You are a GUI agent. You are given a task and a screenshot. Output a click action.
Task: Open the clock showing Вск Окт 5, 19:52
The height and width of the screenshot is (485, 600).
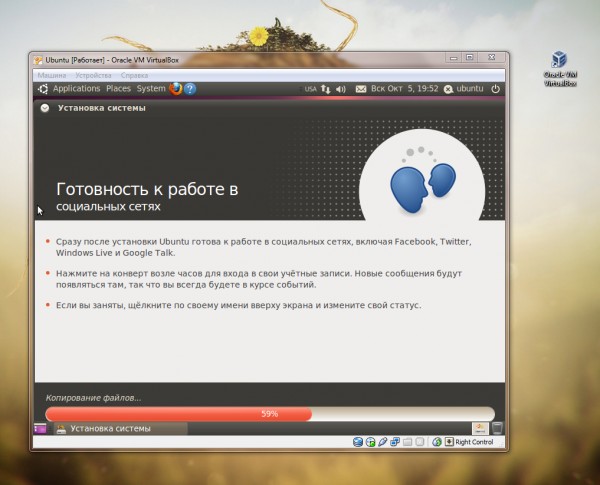[x=404, y=89]
